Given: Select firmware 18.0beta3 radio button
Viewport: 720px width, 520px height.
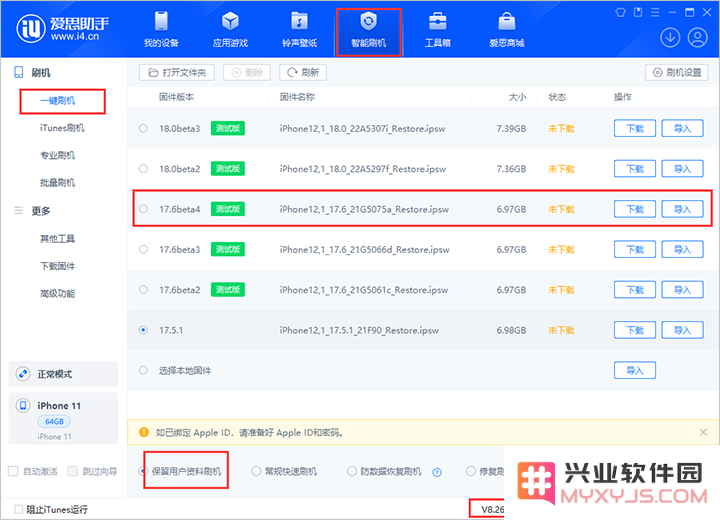Looking at the screenshot, I should (143, 128).
